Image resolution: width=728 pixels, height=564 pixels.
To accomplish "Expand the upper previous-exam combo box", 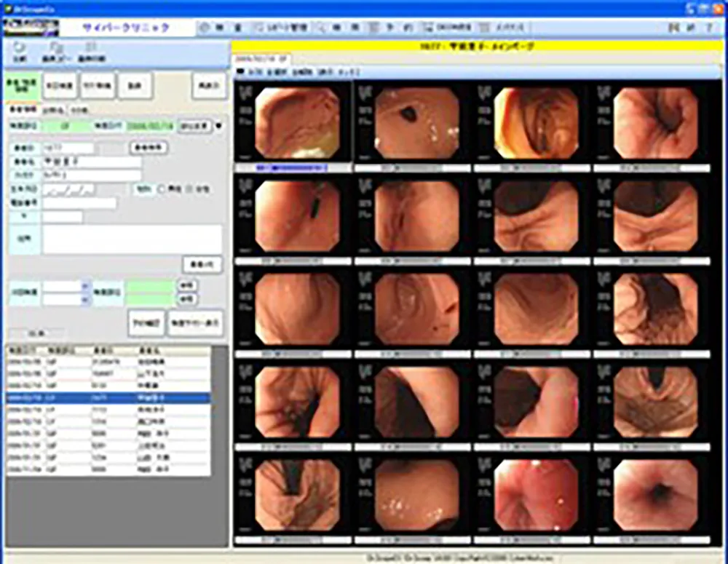I will click(x=85, y=286).
